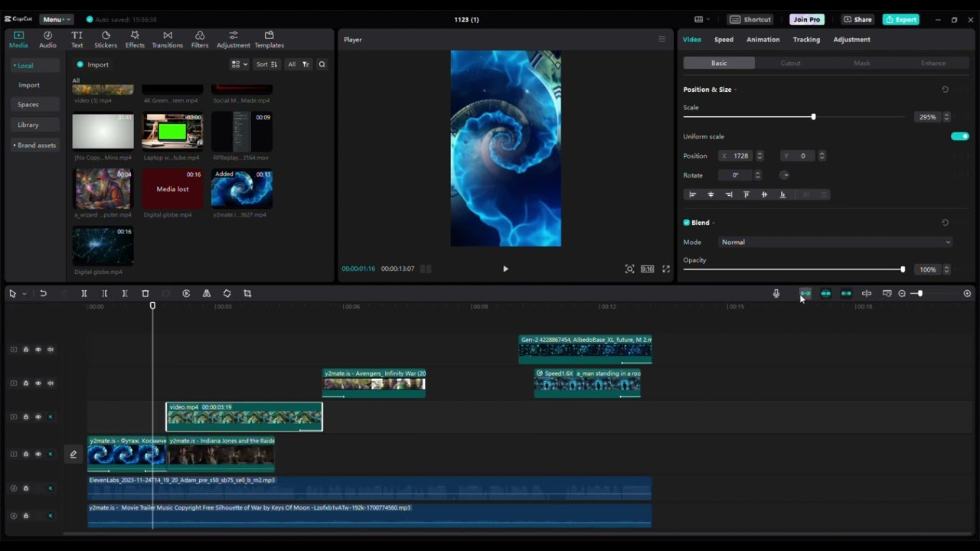Switch to the Animation tab
The height and width of the screenshot is (551, 980).
(x=763, y=39)
